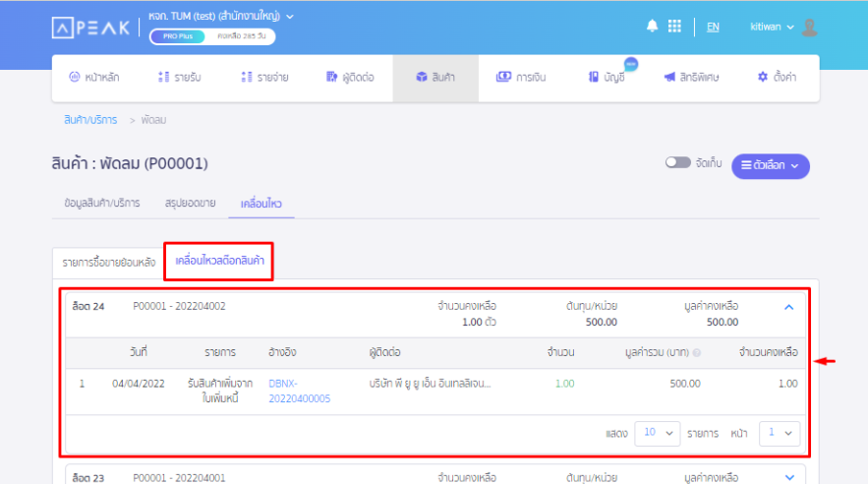Screen dimensions: 868x484
Task: Click the remaining days label in plan pill
Action: 242,36
